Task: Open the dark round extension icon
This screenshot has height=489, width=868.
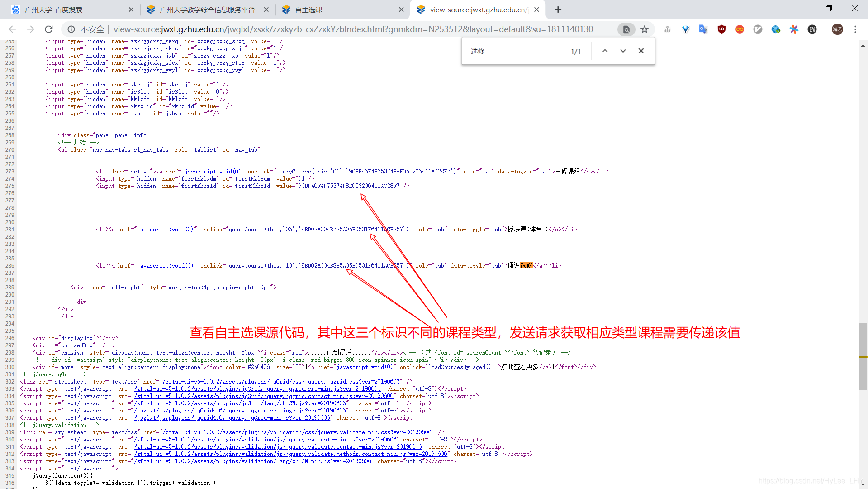Action: pyautogui.click(x=812, y=29)
